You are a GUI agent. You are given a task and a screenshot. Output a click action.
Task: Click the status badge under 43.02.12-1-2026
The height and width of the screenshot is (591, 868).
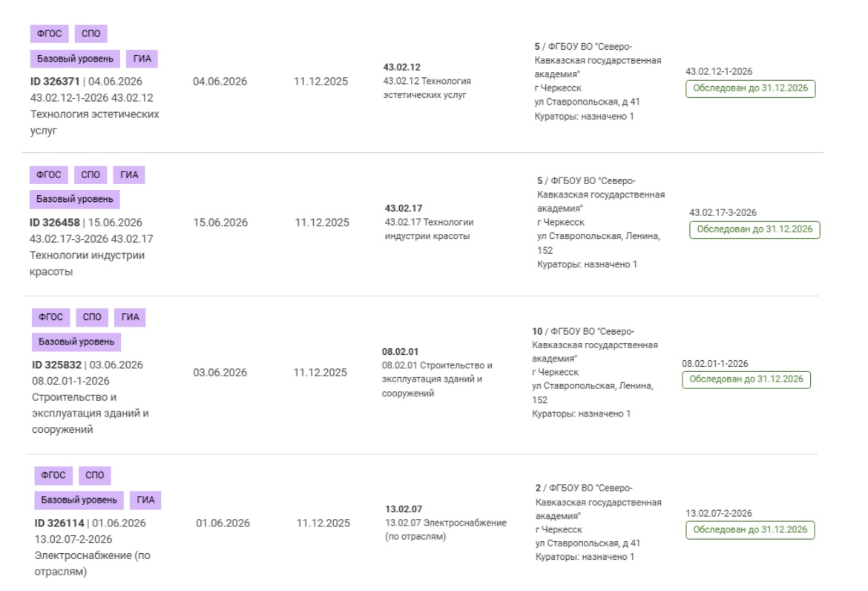(x=750, y=89)
